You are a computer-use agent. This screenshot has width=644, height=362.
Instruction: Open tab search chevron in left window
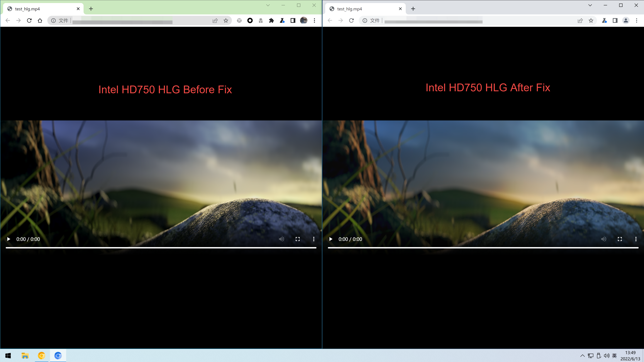(x=268, y=5)
